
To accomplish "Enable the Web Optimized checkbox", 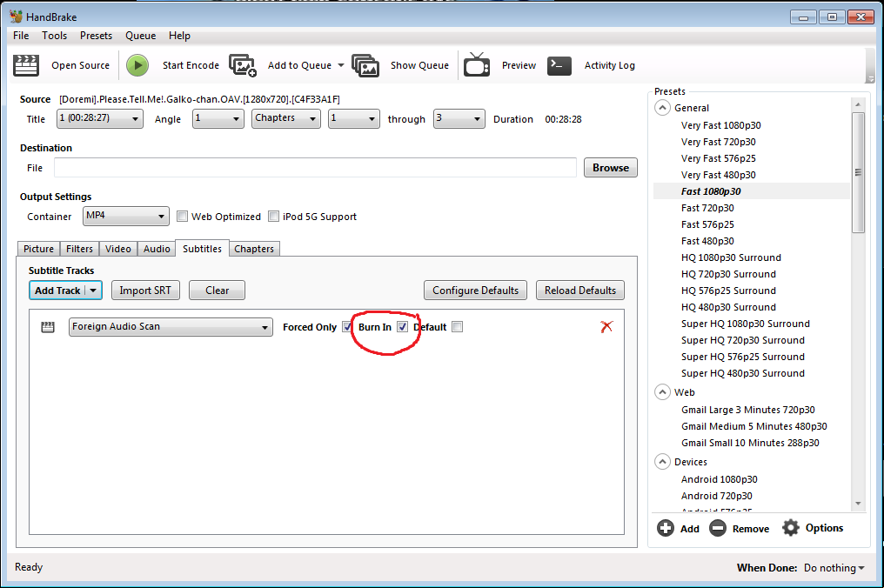I will pos(183,217).
